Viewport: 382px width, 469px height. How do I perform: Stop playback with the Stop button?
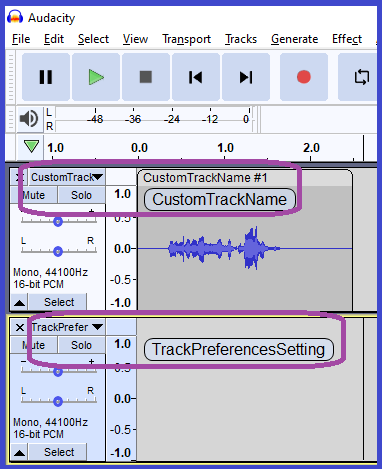point(146,77)
